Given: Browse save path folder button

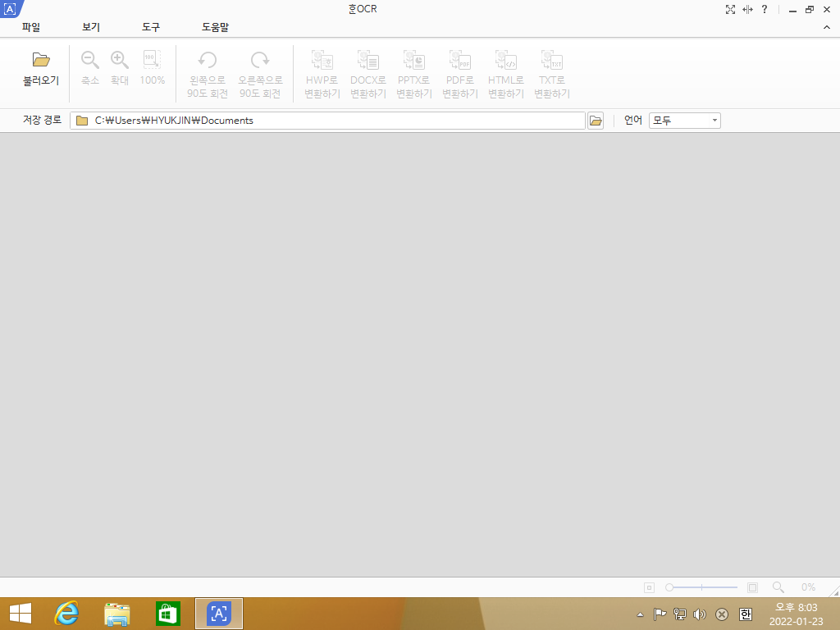Looking at the screenshot, I should click(596, 121).
